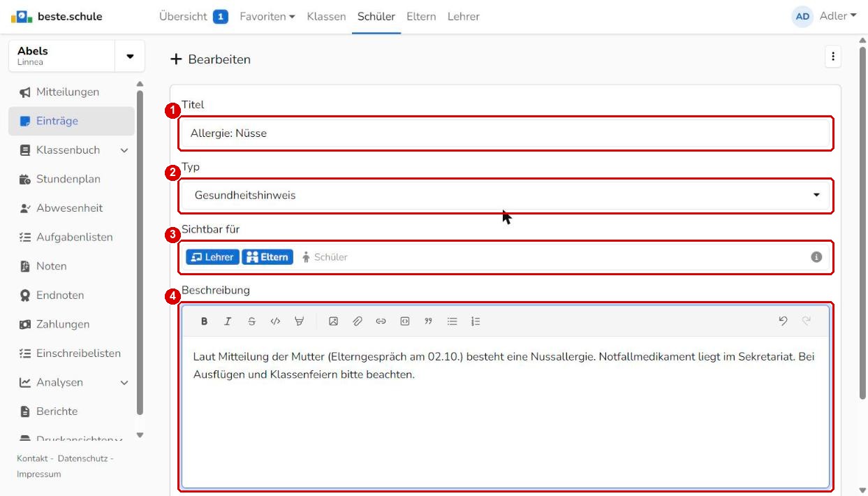This screenshot has width=868, height=496.
Task: Expand Klassenbuch in sidebar
Action: (124, 150)
